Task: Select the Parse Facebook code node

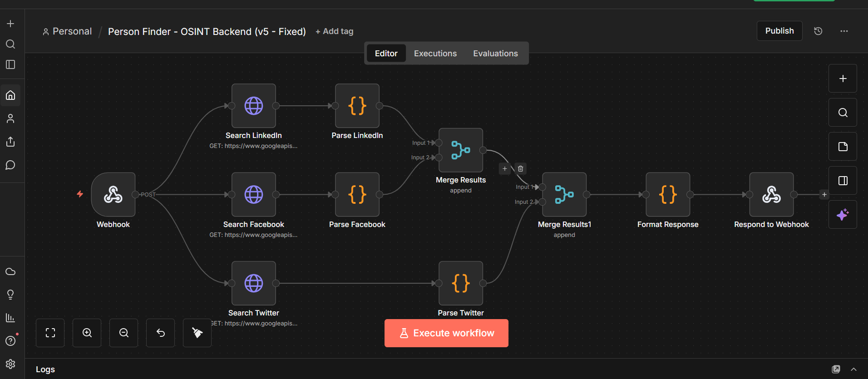Action: [x=357, y=194]
